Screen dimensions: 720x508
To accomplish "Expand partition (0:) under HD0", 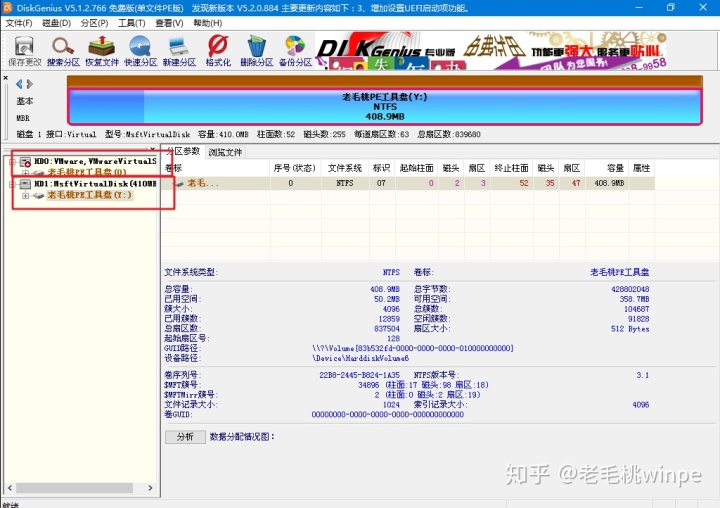I will 26,173.
